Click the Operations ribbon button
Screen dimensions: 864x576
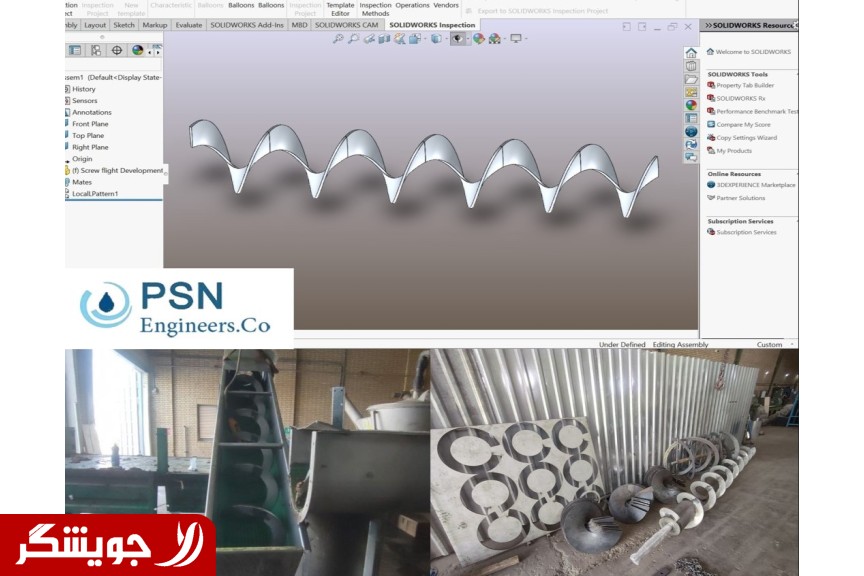coord(412,6)
